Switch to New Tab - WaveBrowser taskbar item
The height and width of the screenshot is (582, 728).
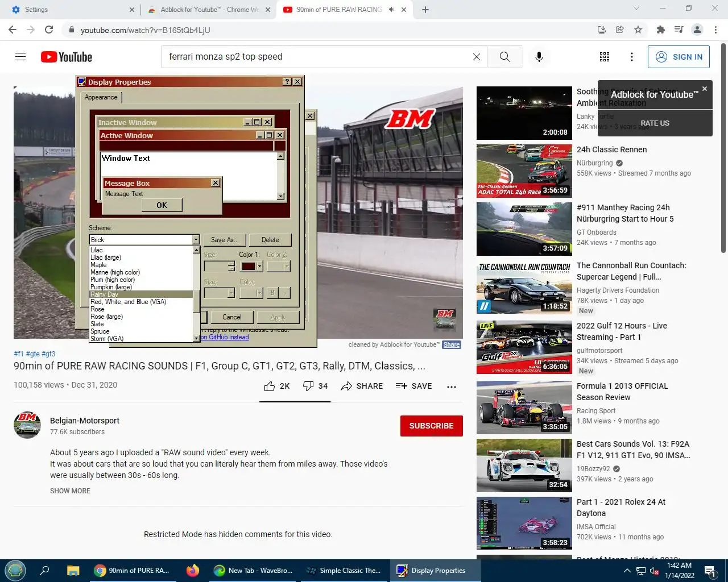click(253, 570)
